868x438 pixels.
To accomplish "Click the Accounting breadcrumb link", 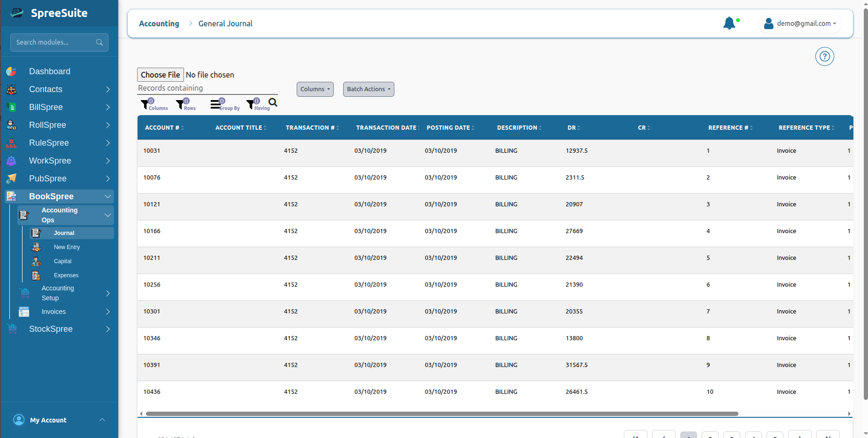I will (159, 23).
